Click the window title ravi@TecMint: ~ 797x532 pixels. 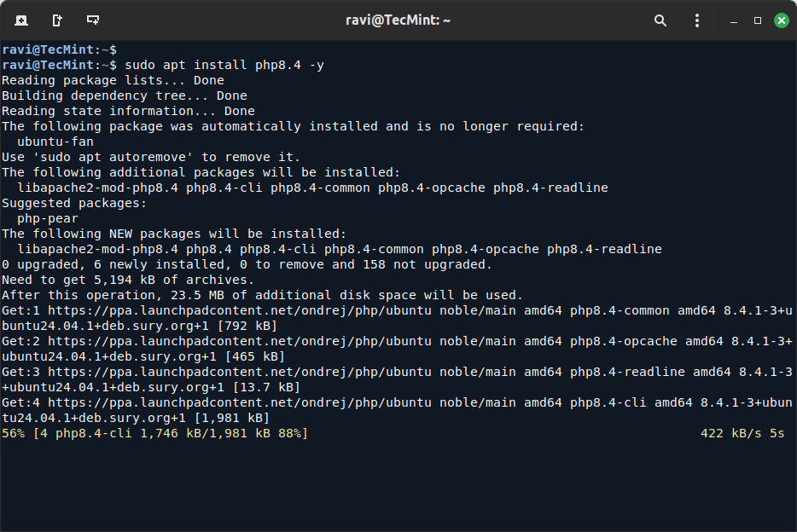click(x=398, y=20)
